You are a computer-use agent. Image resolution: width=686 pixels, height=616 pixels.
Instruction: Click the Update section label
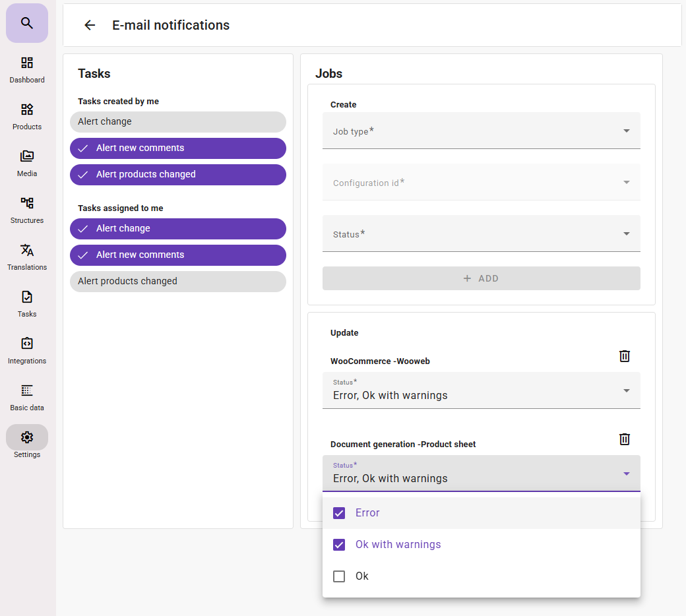point(344,333)
